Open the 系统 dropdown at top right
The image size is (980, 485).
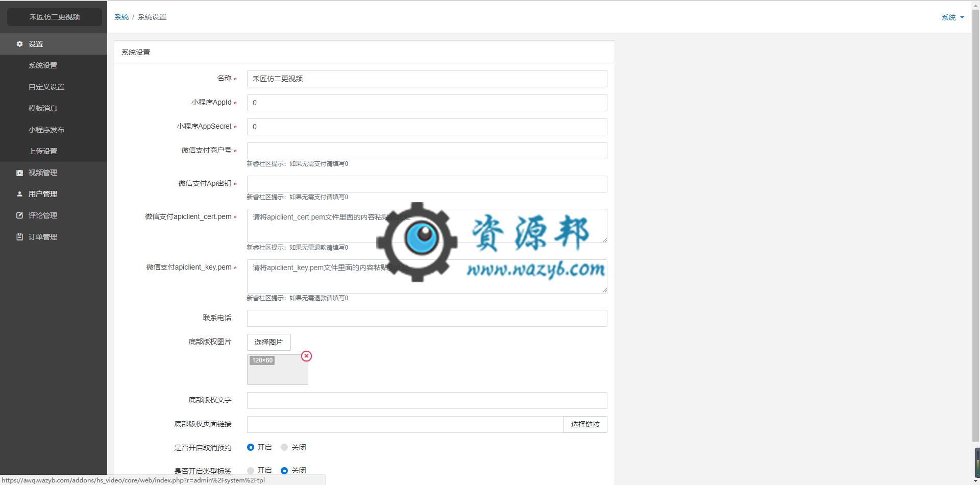[x=952, y=17]
